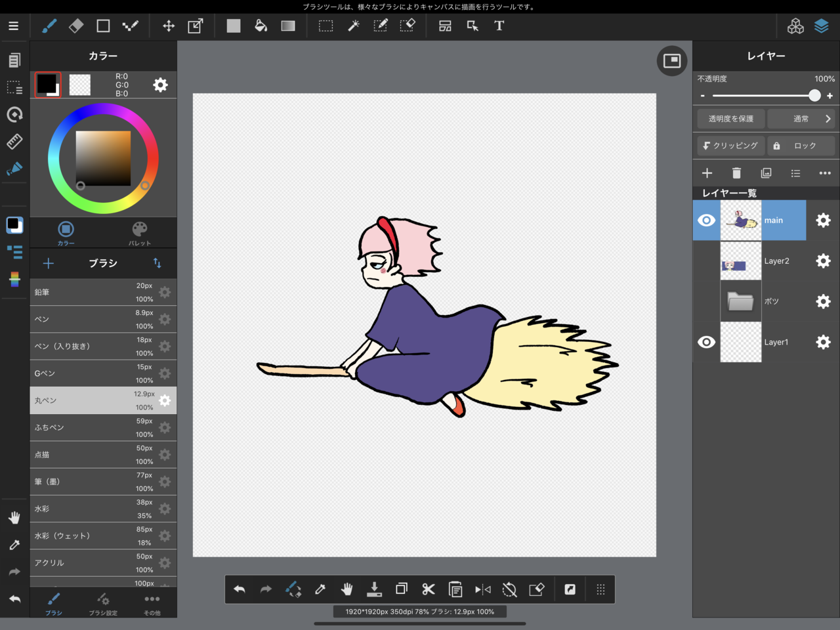840x630 pixels.
Task: Show the ボツ folder visibility
Action: pyautogui.click(x=706, y=301)
